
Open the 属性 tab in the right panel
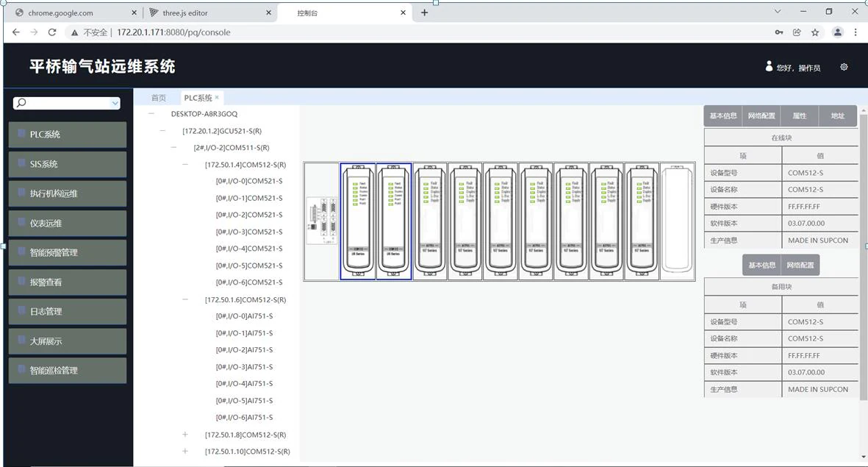[800, 115]
